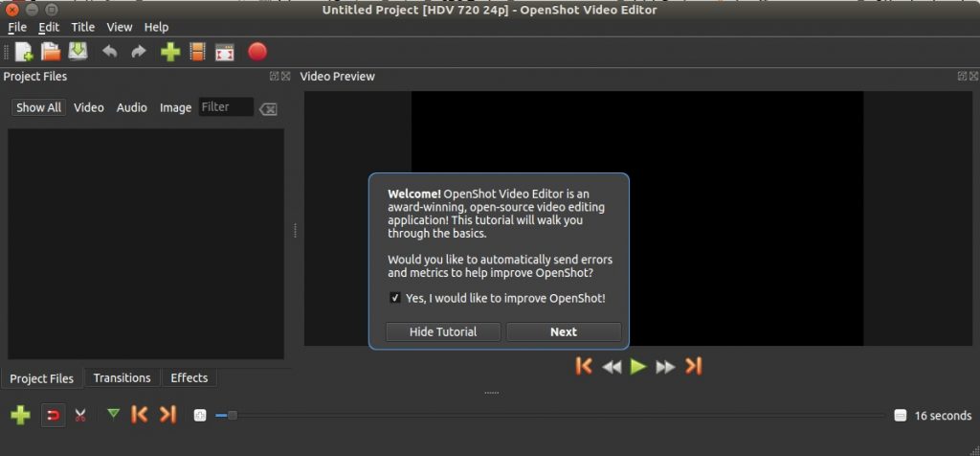Import files with the green plus toolbar icon
The width and height of the screenshot is (980, 456).
(170, 52)
